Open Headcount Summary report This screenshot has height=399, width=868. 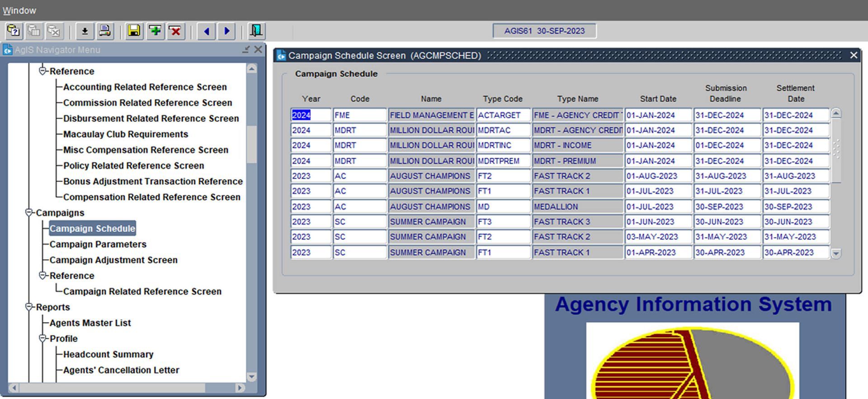click(x=108, y=354)
